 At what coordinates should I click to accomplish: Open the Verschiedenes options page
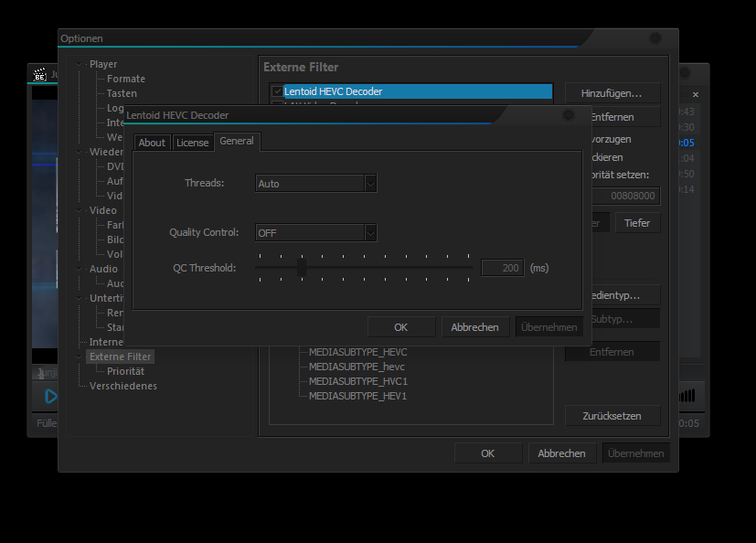122,386
